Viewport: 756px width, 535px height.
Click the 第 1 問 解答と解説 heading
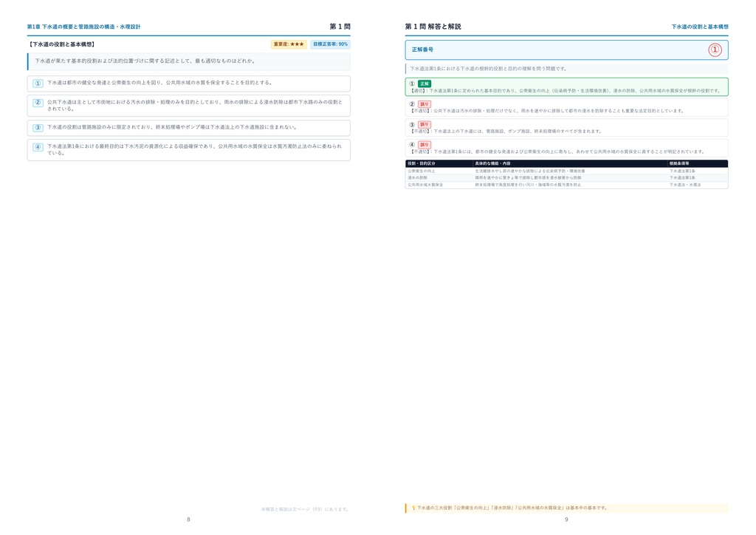click(433, 27)
